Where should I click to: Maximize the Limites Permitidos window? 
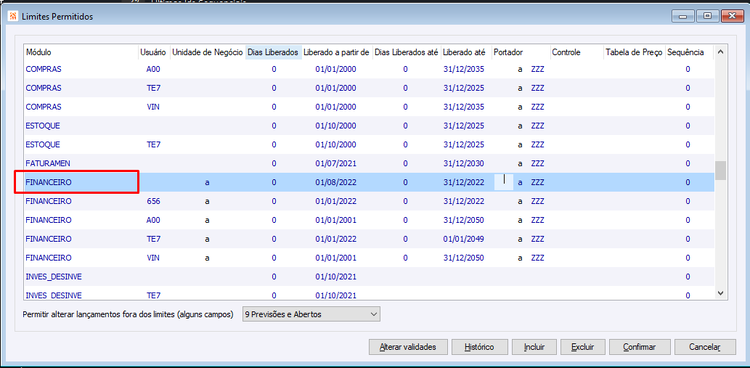(705, 17)
